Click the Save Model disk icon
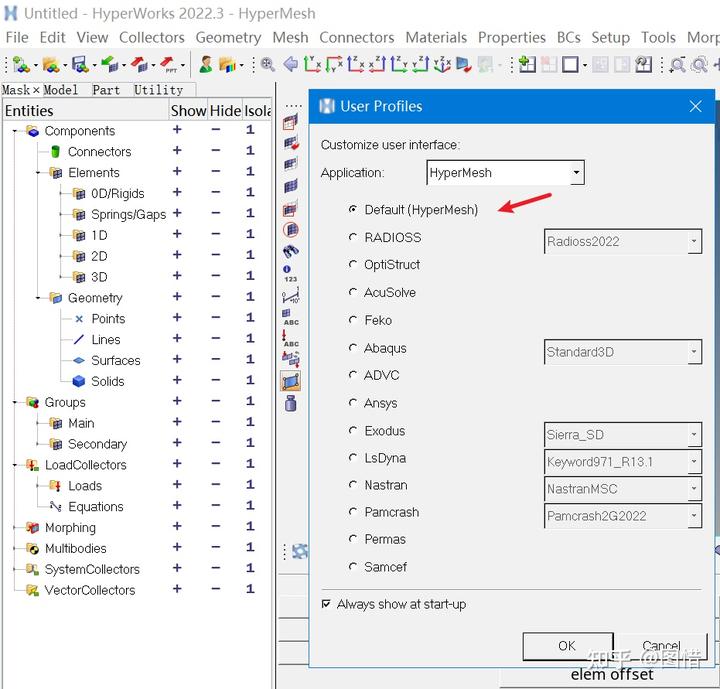Viewport: 720px width, 689px height. point(80,65)
